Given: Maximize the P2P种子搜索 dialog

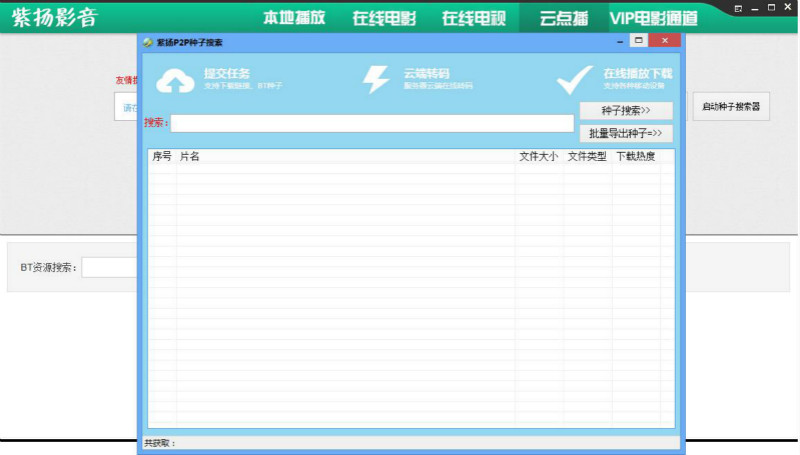Looking at the screenshot, I should 638,40.
